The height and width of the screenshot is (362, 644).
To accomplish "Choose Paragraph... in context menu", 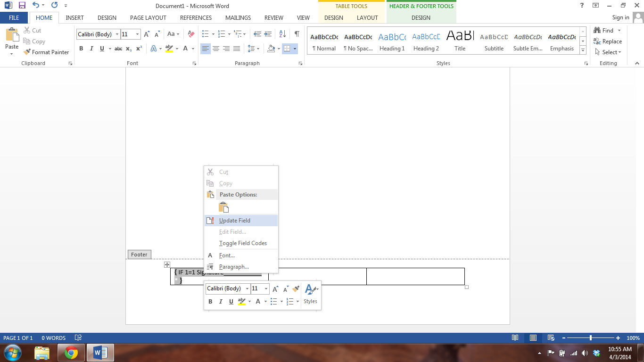I will [241, 267].
